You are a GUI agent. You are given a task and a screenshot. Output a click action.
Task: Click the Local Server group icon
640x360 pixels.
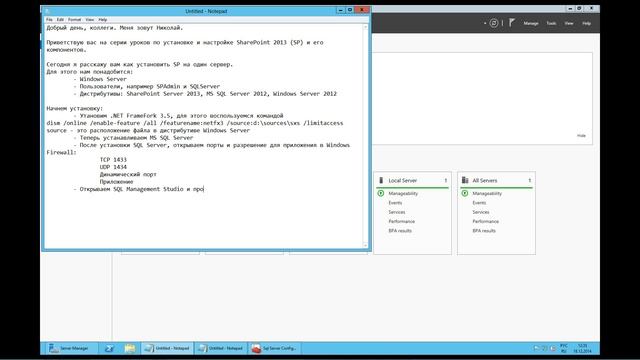click(x=381, y=180)
